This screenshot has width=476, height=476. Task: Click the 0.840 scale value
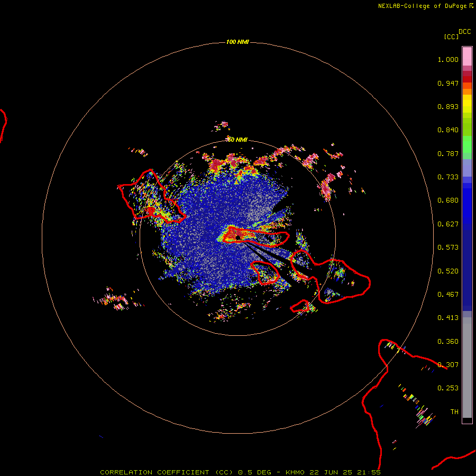tap(448, 130)
